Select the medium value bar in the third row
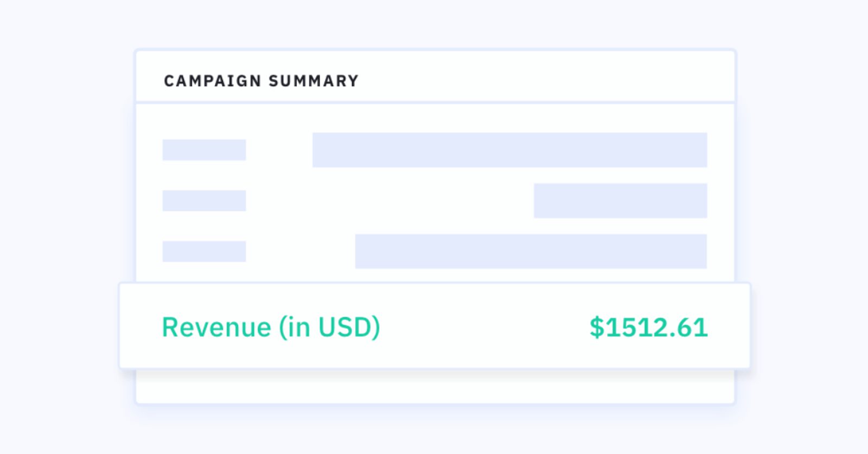Image resolution: width=868 pixels, height=454 pixels. [x=531, y=252]
